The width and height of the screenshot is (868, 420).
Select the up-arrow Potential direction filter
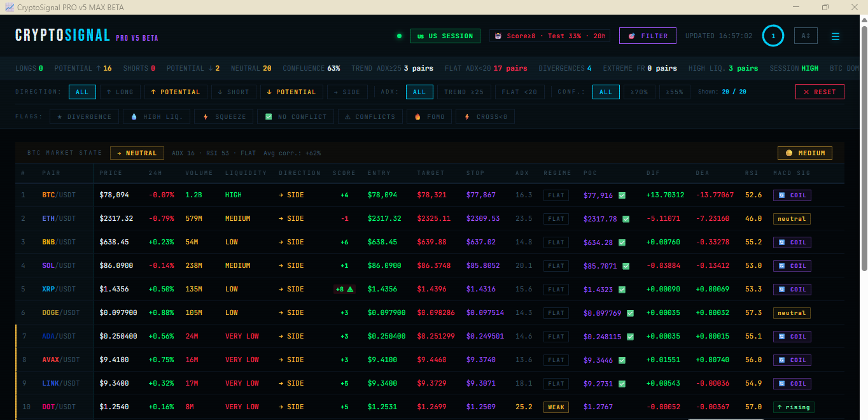click(176, 92)
